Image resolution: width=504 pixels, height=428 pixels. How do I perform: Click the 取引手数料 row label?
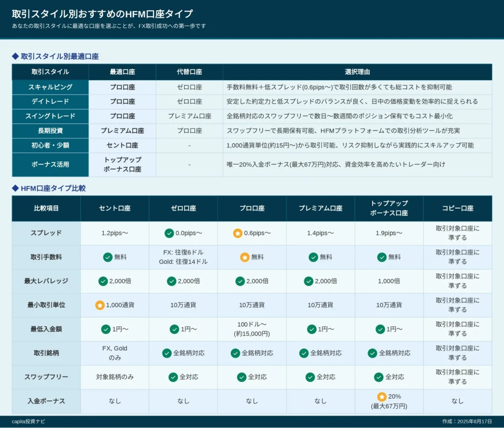click(46, 257)
